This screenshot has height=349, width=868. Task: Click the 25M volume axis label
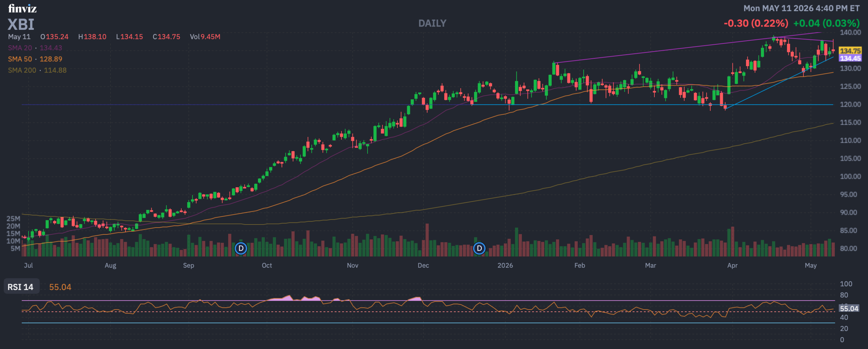pos(14,219)
